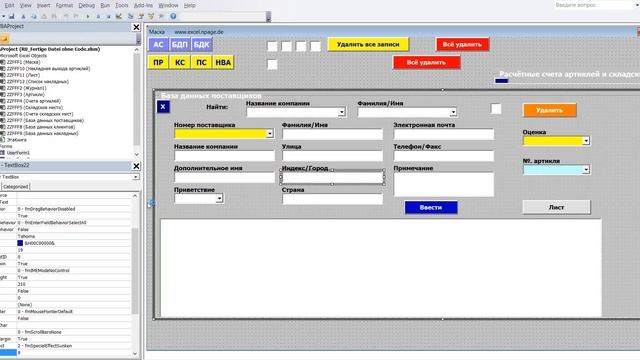Tick the white box nearest the БДК button

(x=272, y=46)
